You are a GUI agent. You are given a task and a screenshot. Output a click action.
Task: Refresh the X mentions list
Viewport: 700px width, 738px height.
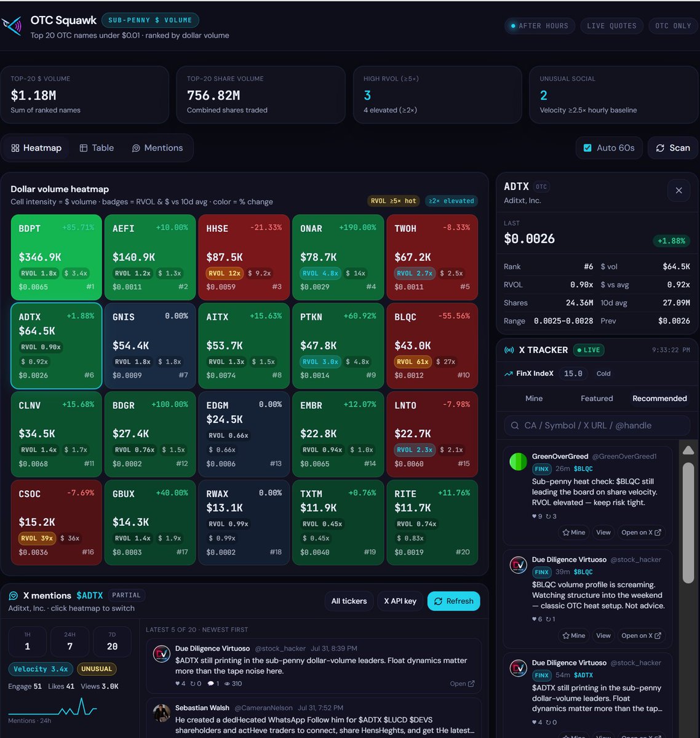click(x=454, y=601)
